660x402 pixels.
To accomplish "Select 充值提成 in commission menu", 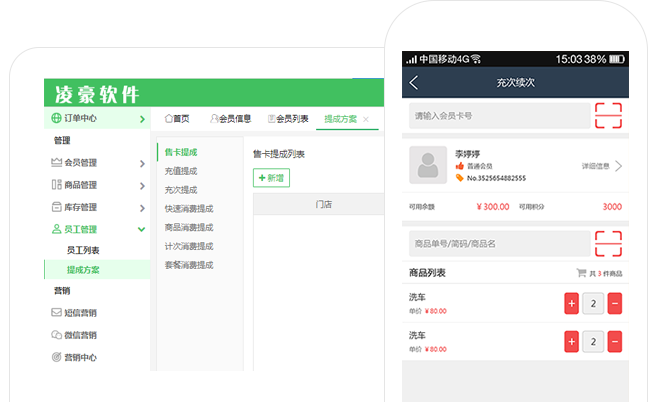I will click(181, 171).
